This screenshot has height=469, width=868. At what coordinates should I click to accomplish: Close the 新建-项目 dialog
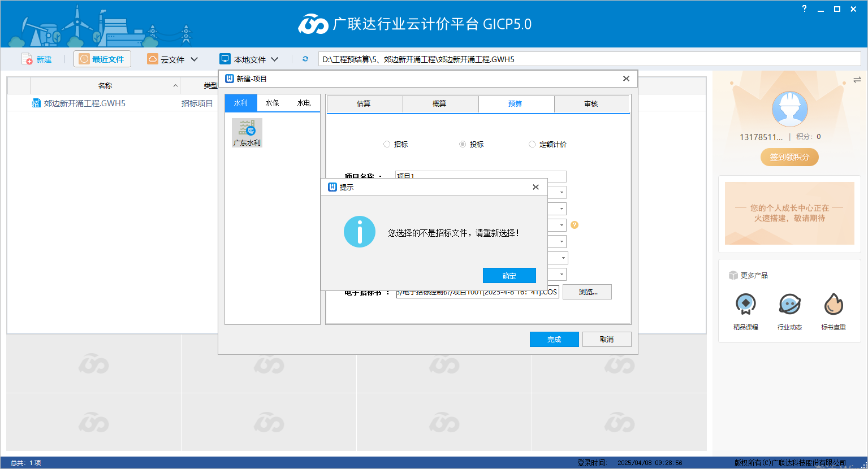pos(626,79)
